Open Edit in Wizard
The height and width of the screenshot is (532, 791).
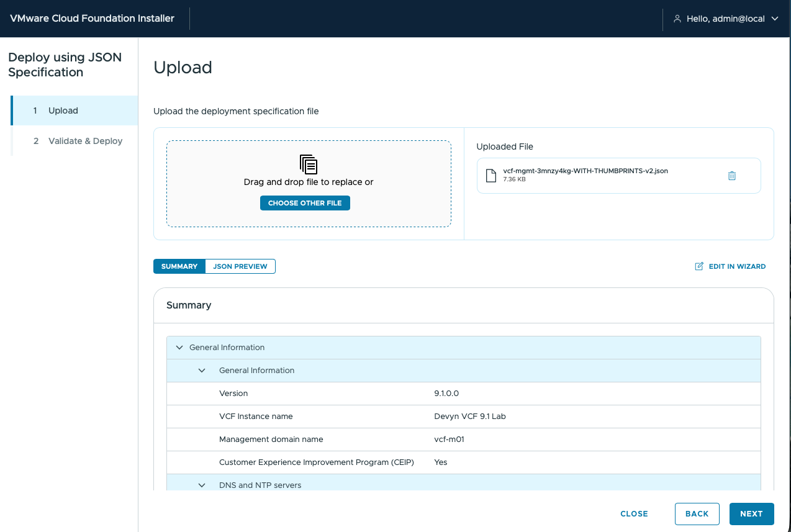730,266
